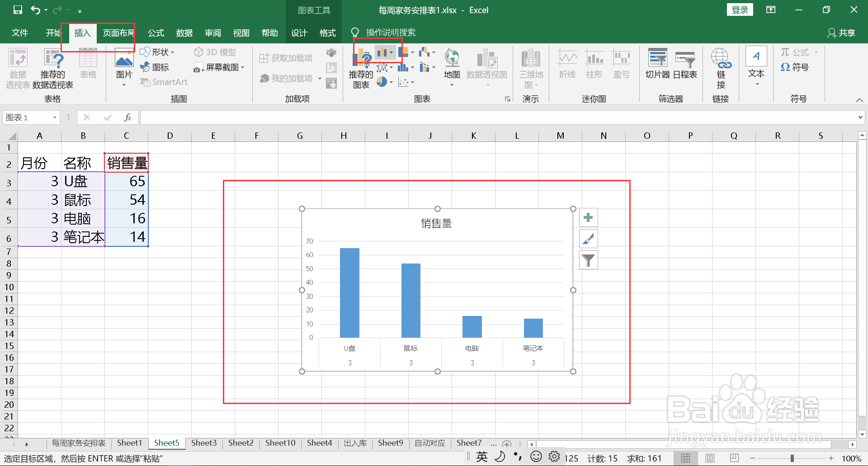Insert a Timeline (日程表)
Image resolution: width=868 pixels, height=466 pixels.
pyautogui.click(x=685, y=64)
